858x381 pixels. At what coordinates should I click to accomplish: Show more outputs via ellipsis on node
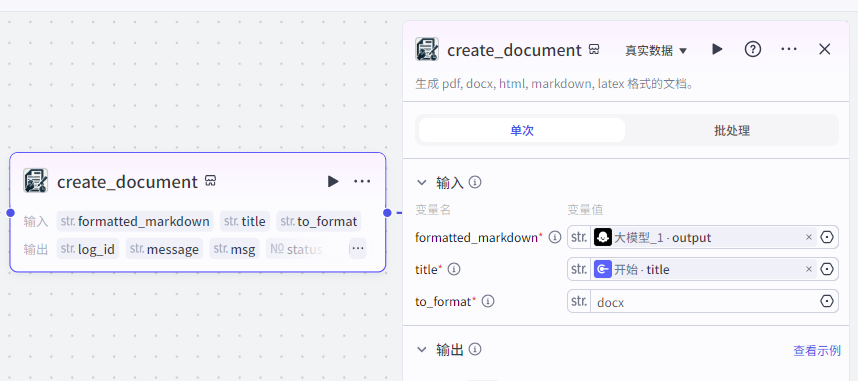pos(358,249)
